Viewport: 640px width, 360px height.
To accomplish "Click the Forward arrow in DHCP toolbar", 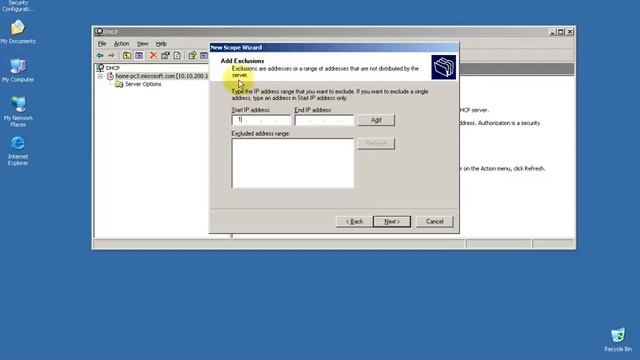I will 111,56.
